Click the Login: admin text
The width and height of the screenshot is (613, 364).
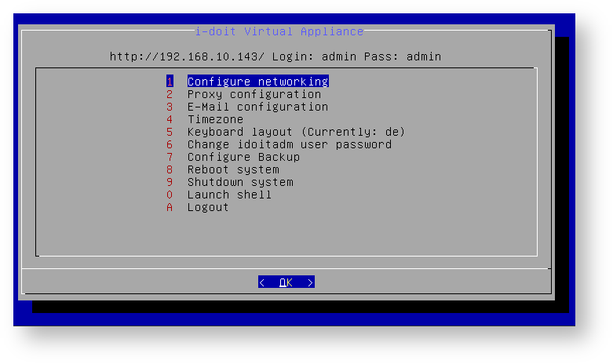tap(314, 56)
